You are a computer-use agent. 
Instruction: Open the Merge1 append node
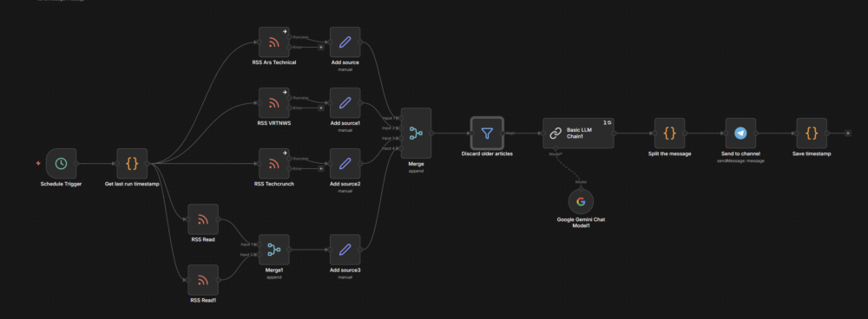273,250
